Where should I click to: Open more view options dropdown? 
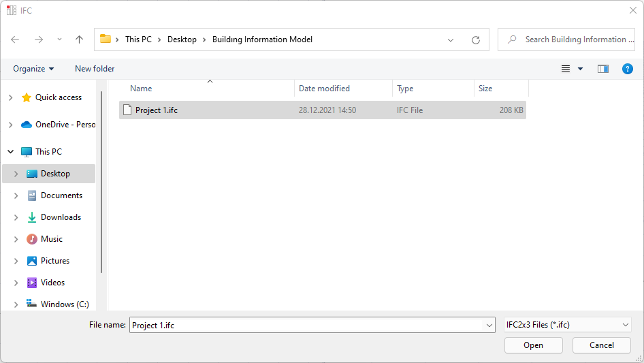580,69
